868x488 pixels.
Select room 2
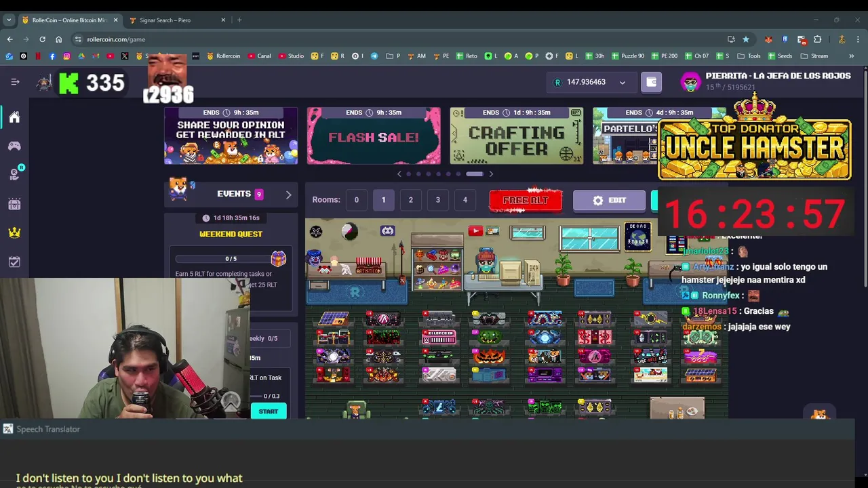(x=410, y=200)
